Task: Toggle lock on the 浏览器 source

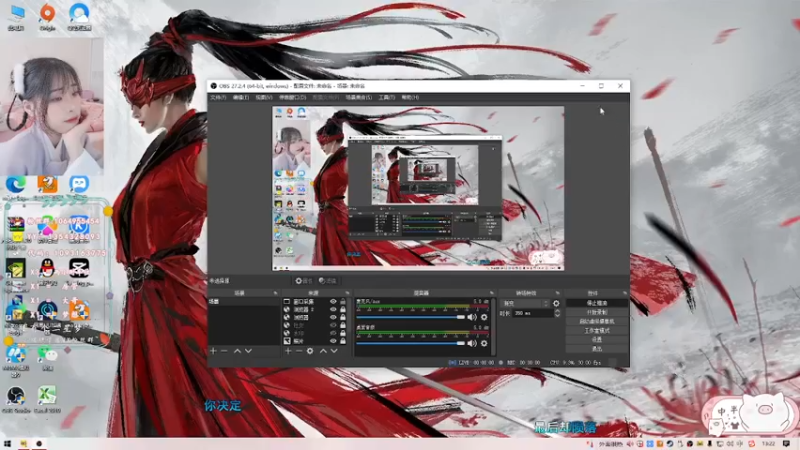Action: (343, 317)
